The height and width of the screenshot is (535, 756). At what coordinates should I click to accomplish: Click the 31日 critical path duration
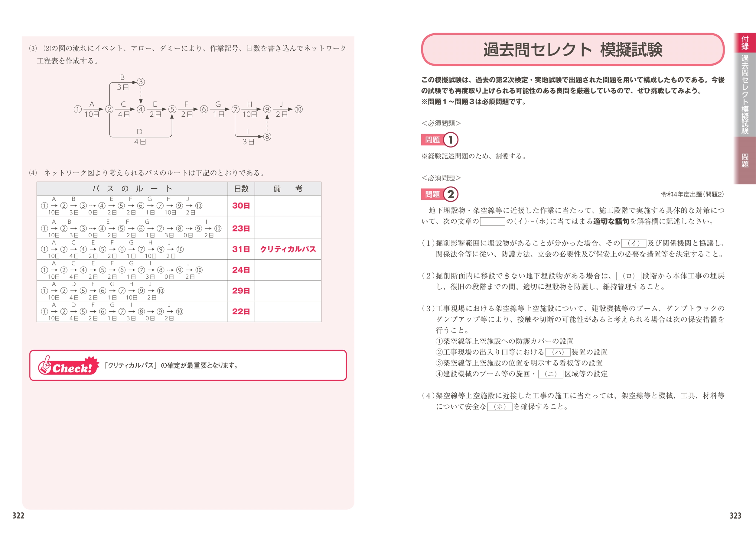(x=241, y=249)
